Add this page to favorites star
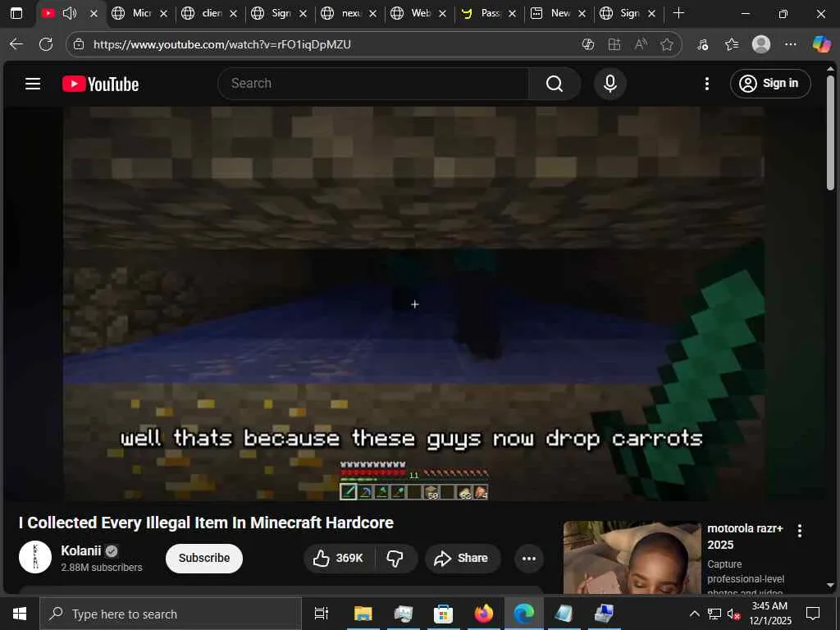The height and width of the screenshot is (630, 840). coord(666,44)
